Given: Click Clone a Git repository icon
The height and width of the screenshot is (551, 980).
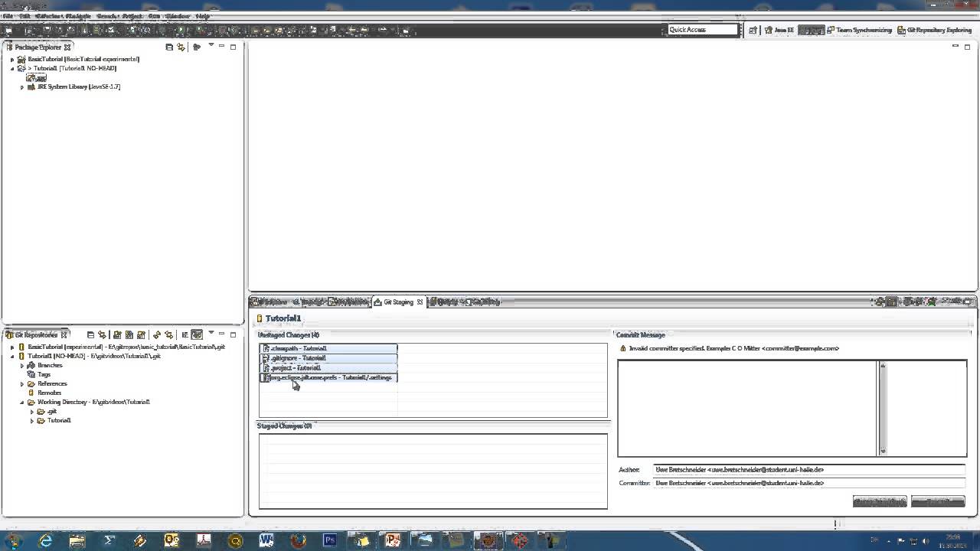Looking at the screenshot, I should [129, 334].
